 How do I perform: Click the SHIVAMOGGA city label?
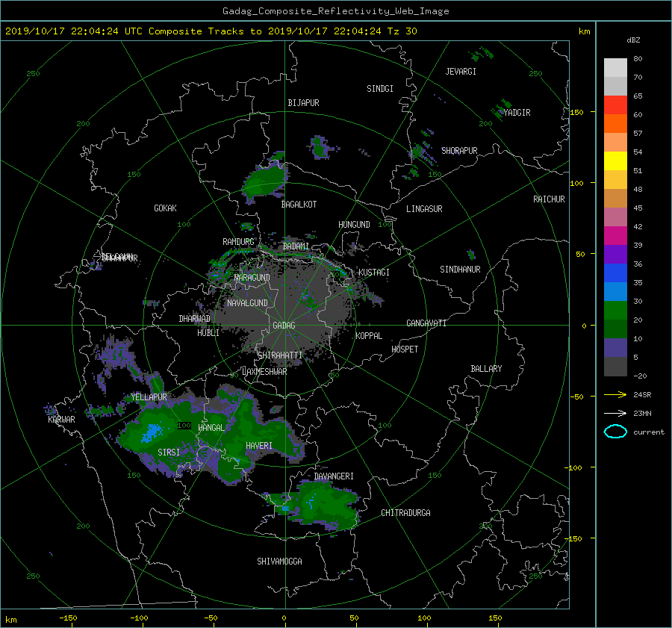click(x=279, y=561)
